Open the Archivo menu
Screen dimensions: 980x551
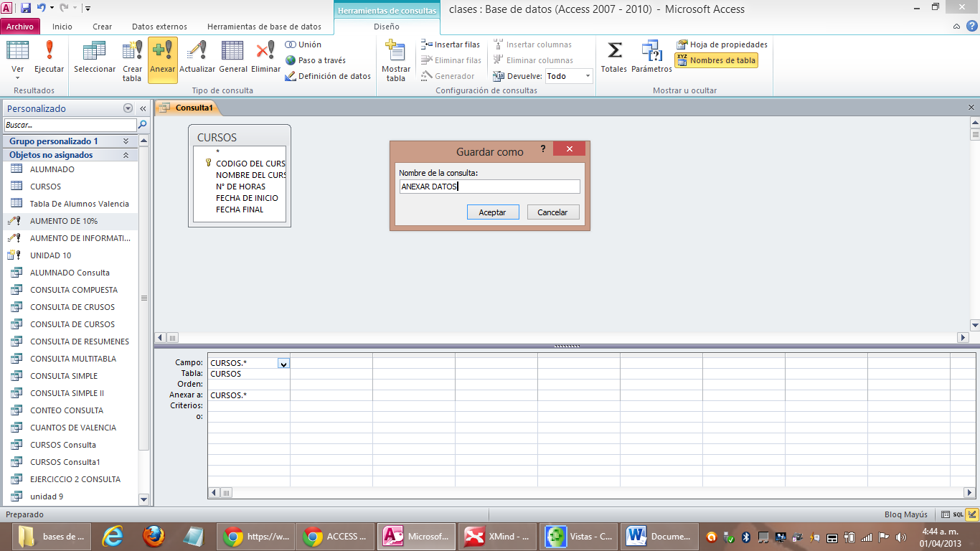[x=21, y=25]
